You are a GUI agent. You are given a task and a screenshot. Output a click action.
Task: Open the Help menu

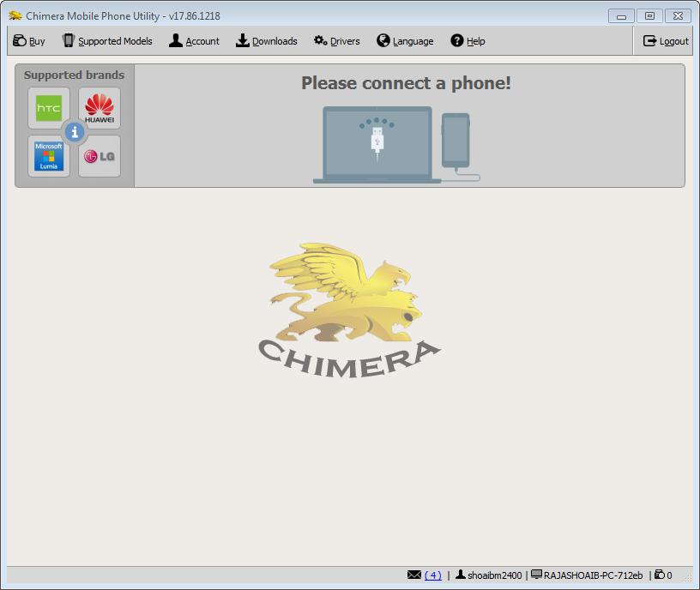468,41
